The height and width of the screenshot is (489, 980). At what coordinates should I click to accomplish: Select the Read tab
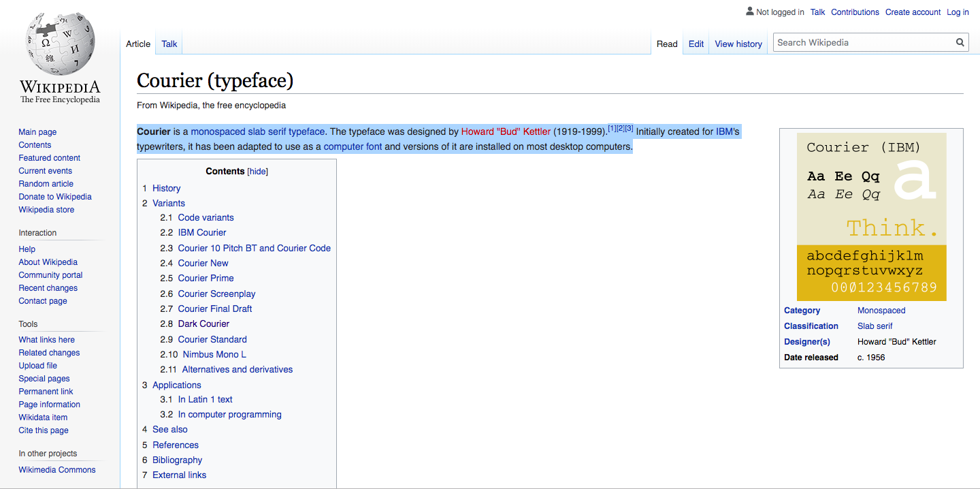click(667, 44)
